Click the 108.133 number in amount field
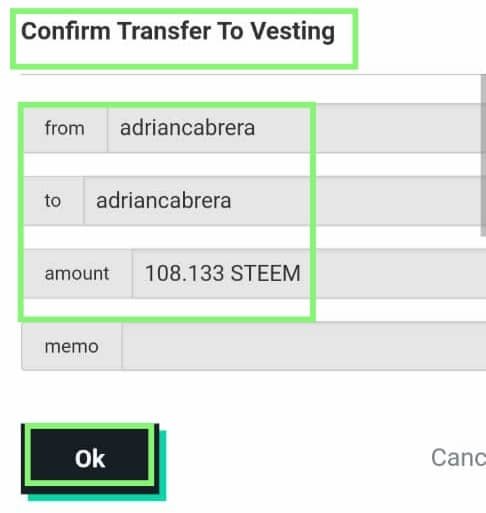This screenshot has height=513, width=486. [x=184, y=273]
